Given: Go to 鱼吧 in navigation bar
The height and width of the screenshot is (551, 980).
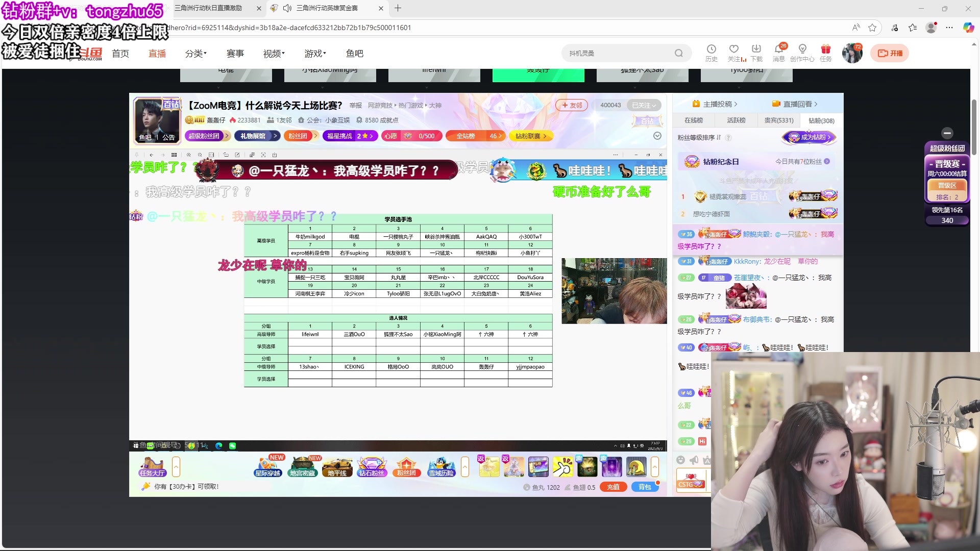Looking at the screenshot, I should coord(355,54).
